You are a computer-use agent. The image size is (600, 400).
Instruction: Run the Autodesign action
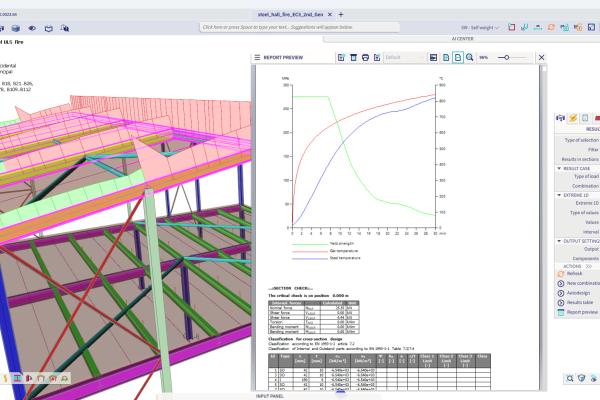578,293
